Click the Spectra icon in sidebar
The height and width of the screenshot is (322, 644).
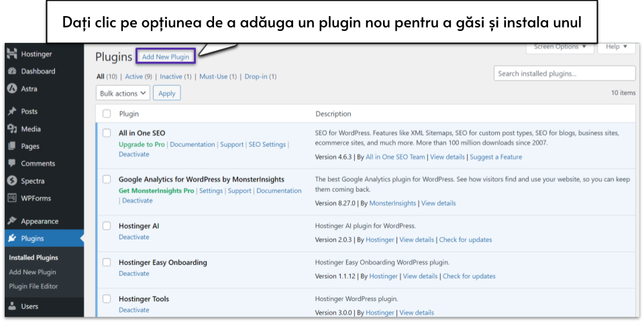point(11,181)
